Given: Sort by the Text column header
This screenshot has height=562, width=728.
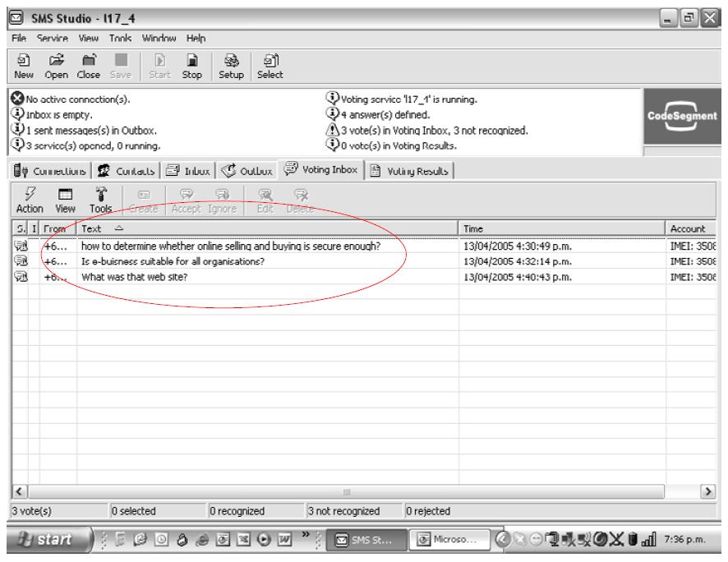Looking at the screenshot, I should click(267, 228).
